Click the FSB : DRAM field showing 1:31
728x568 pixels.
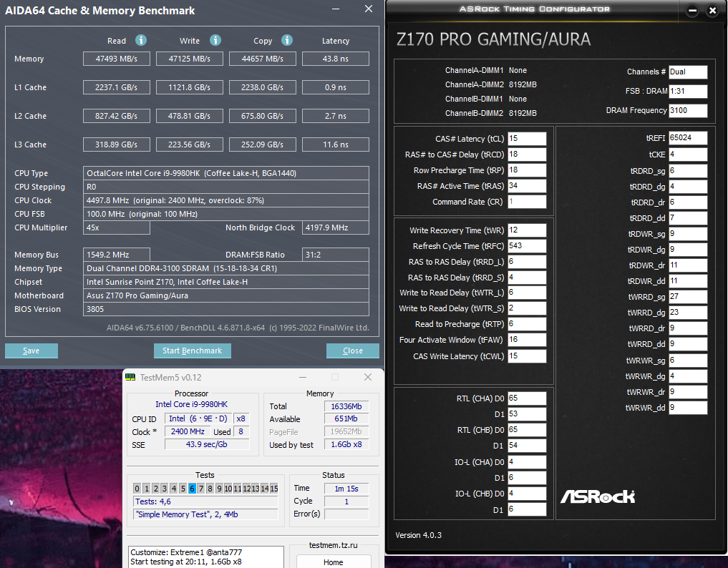coord(688,92)
